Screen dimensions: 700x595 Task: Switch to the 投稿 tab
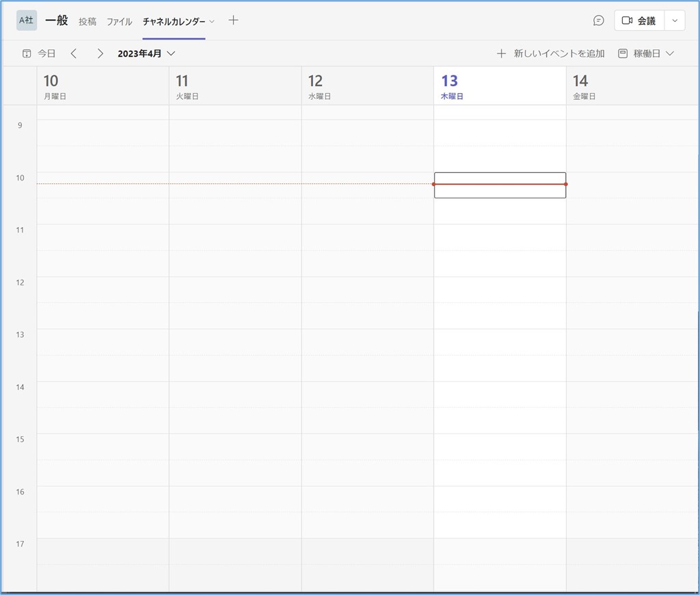coord(87,21)
